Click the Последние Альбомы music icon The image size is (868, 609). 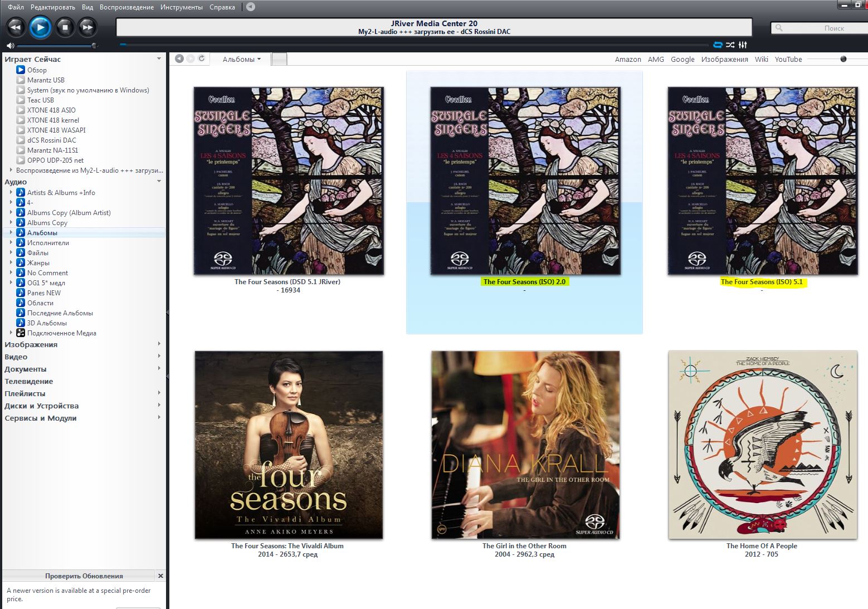[21, 313]
